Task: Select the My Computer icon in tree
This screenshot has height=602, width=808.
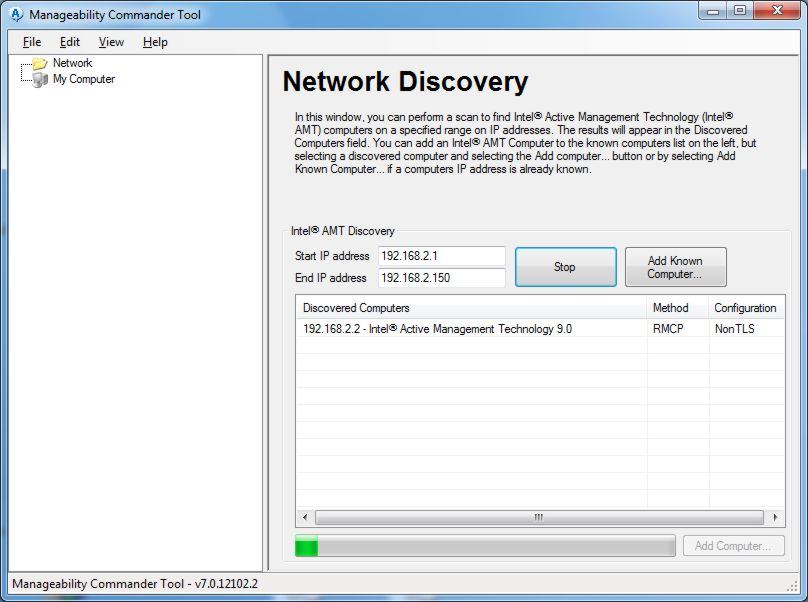Action: pyautogui.click(x=40, y=79)
